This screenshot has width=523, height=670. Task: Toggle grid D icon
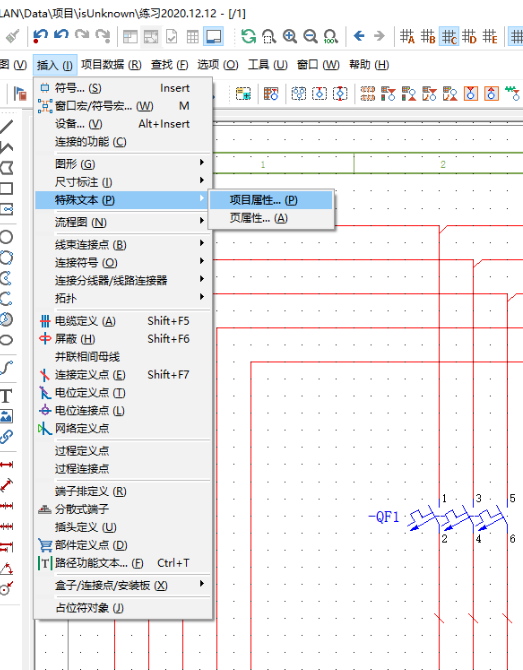470,36
